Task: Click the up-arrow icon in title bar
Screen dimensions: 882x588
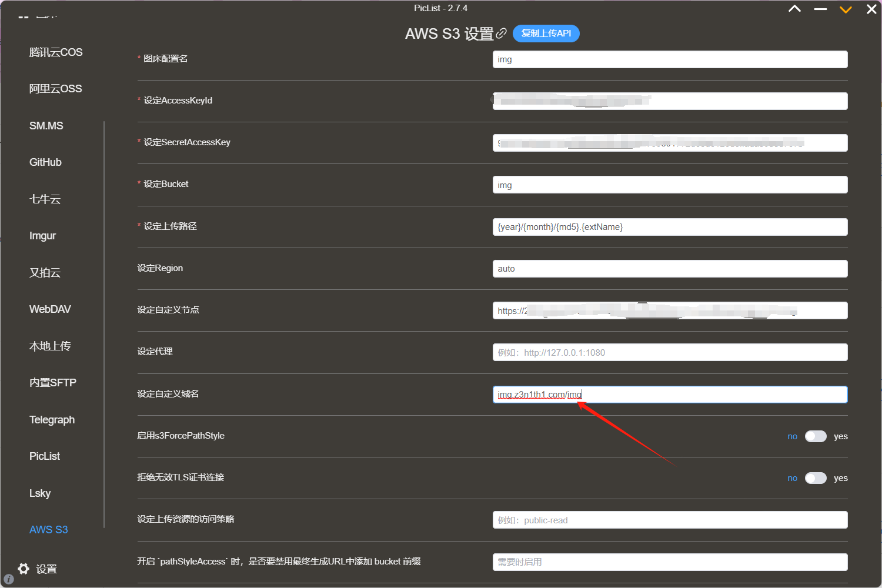Action: pos(794,9)
